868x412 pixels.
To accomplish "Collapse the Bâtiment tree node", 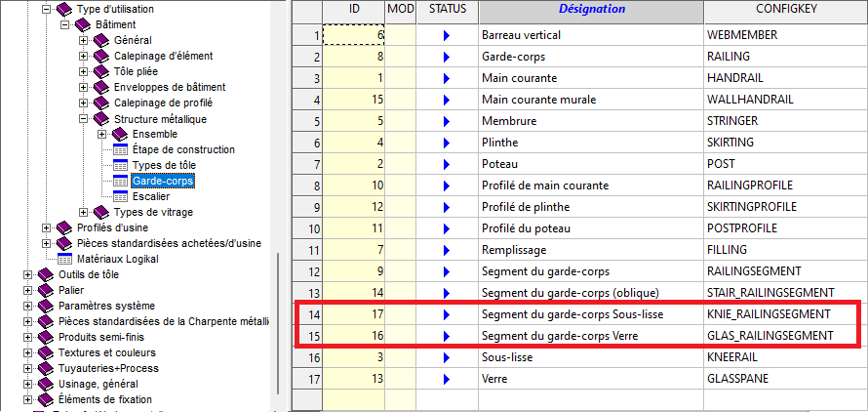I will pos(64,25).
